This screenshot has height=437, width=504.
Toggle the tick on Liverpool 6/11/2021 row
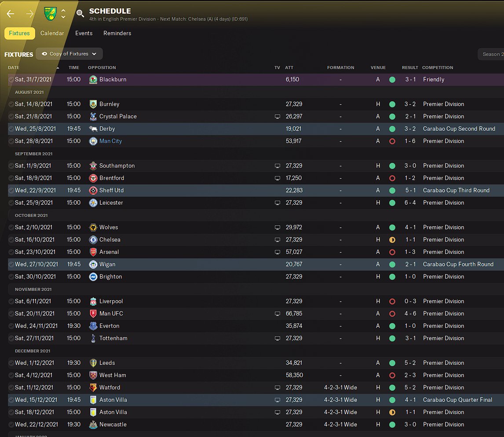(11, 301)
